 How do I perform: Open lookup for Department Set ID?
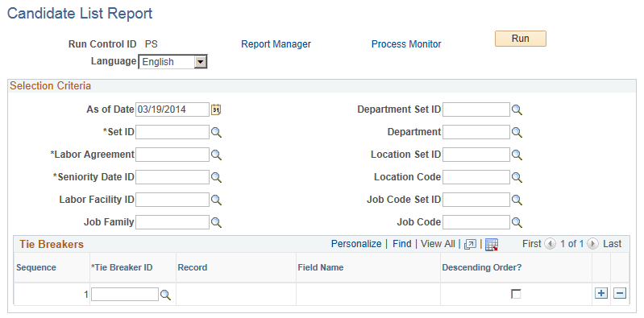(x=517, y=109)
